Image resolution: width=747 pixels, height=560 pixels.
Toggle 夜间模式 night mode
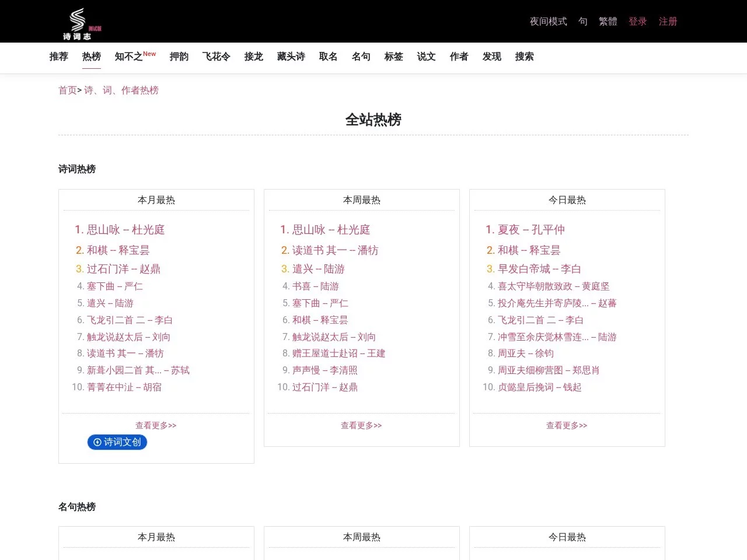pos(548,22)
